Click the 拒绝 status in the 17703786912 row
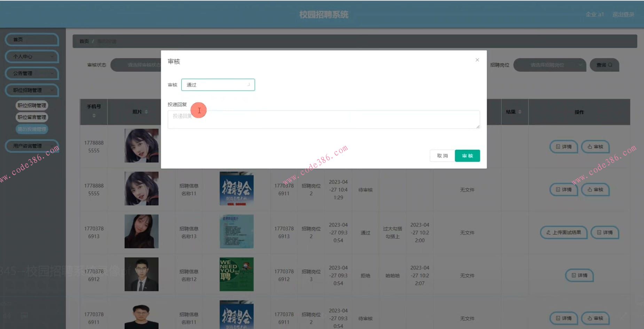The height and width of the screenshot is (329, 644). (366, 275)
